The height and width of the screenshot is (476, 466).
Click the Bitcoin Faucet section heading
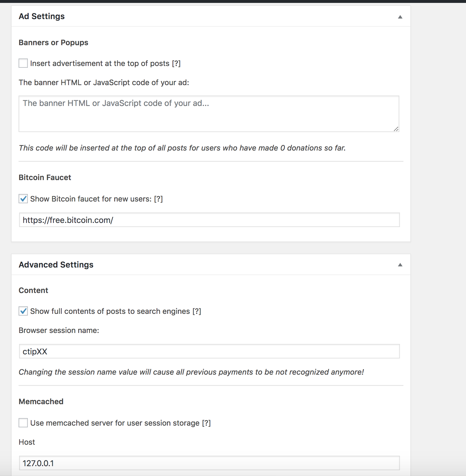(45, 177)
